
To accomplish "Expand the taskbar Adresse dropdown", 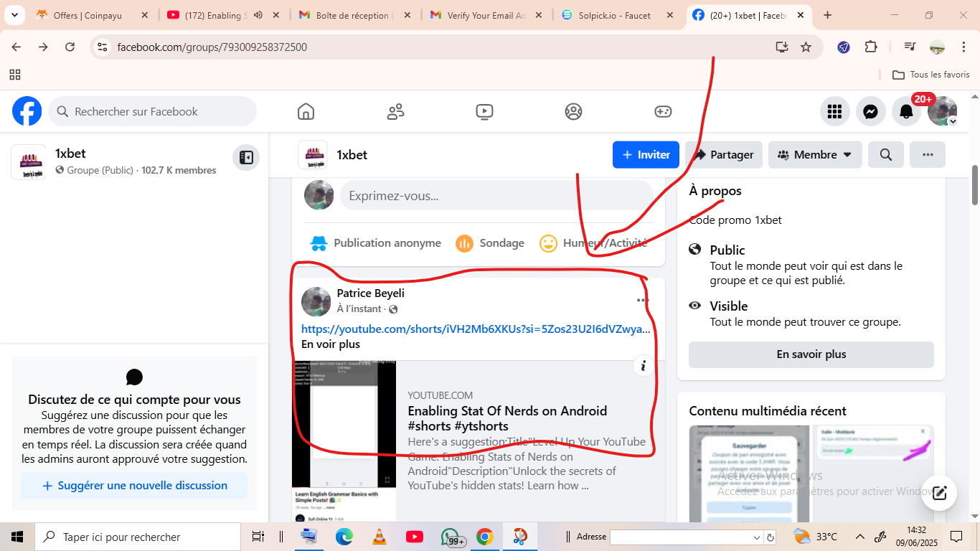I will coord(756,537).
